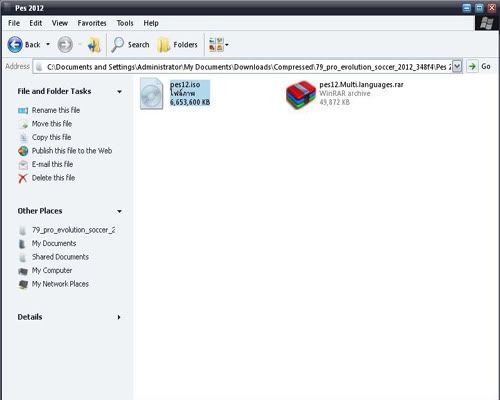Select the WinRAR archive icon
The width and height of the screenshot is (500, 400).
(301, 95)
